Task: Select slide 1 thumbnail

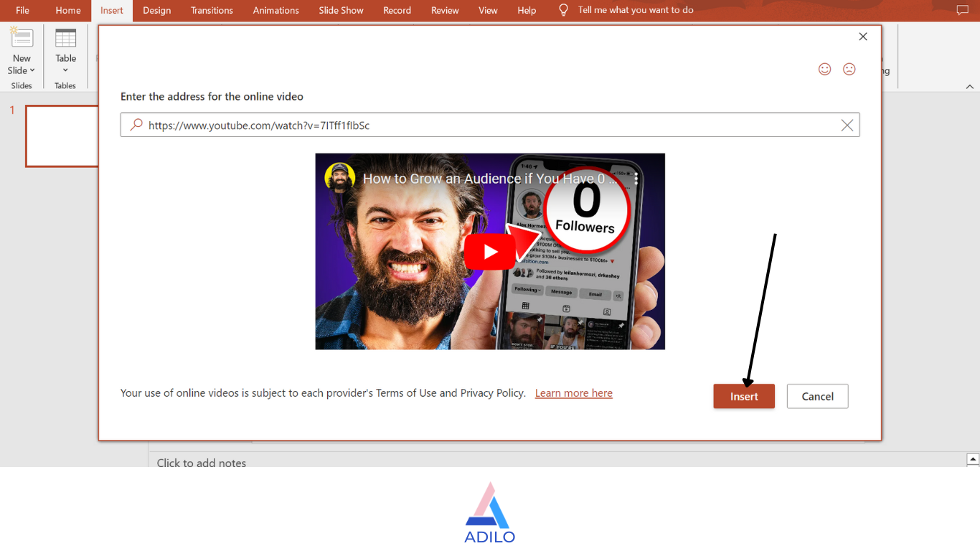Action: coord(62,136)
